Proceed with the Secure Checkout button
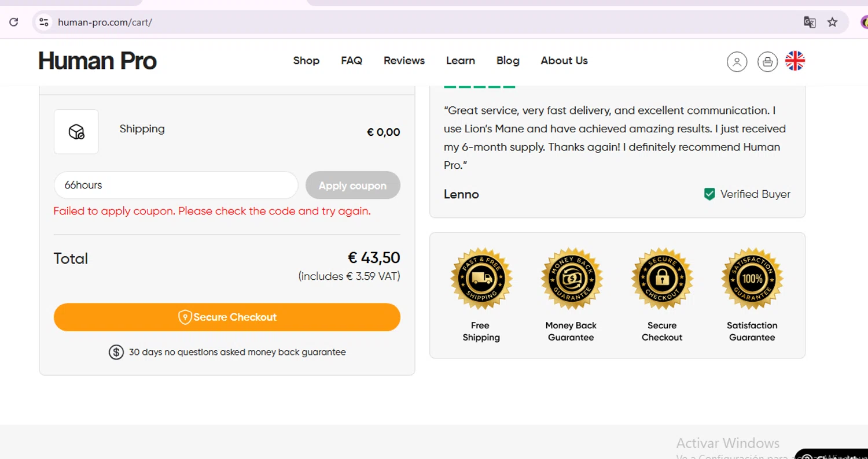Screen dimensions: 868x459 227,317
